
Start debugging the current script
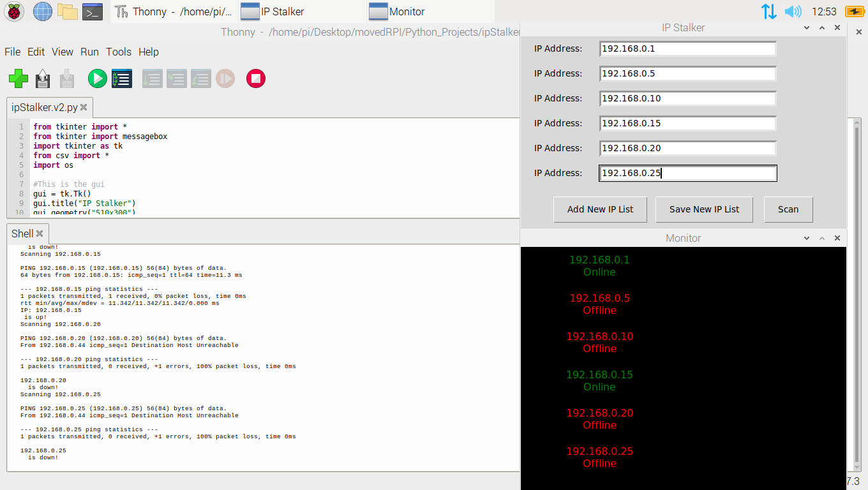pos(122,78)
